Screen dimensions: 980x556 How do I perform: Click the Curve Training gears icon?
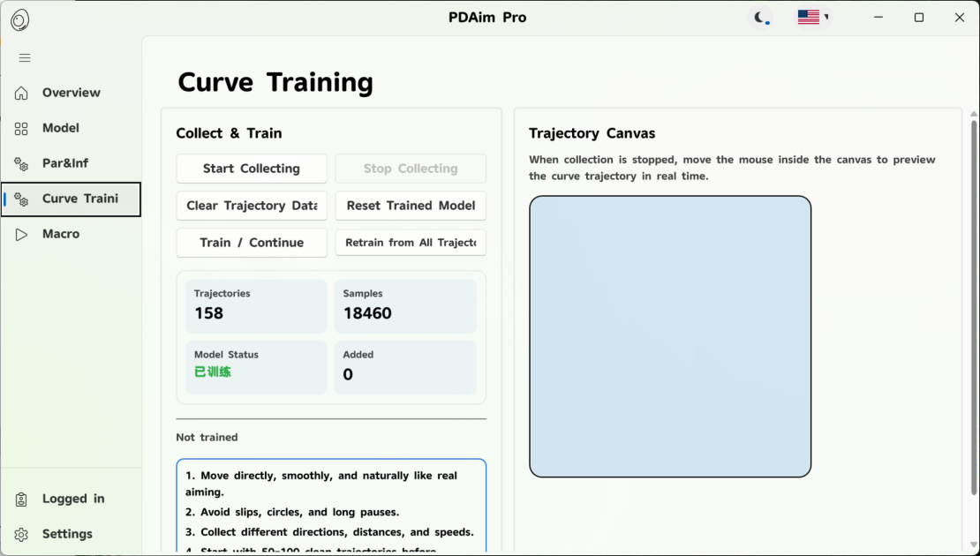click(21, 199)
